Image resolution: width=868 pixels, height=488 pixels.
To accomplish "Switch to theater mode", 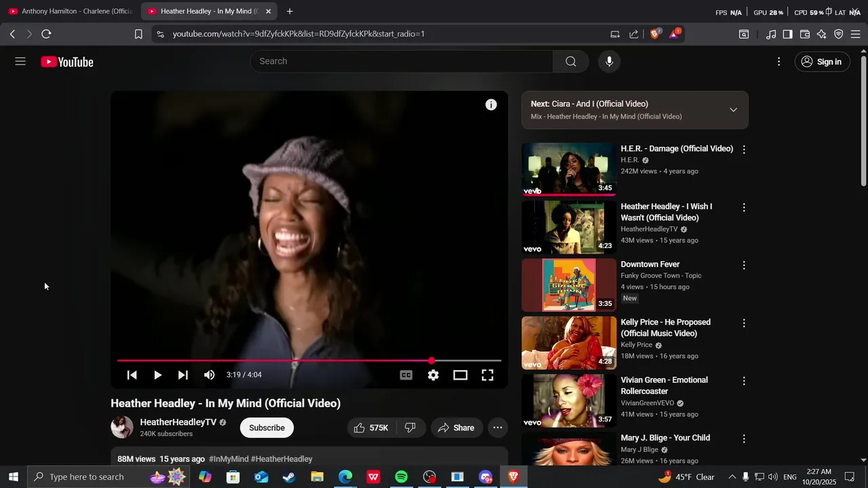I will click(x=460, y=375).
